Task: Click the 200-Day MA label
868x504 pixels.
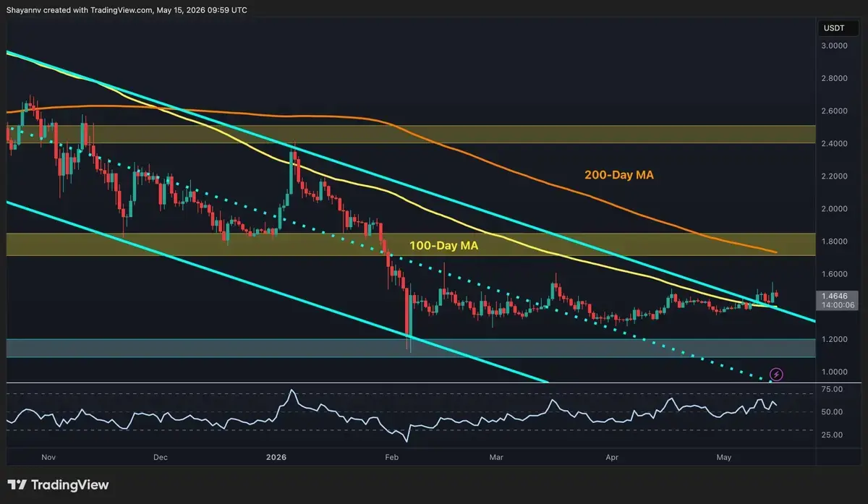Action: coord(619,174)
